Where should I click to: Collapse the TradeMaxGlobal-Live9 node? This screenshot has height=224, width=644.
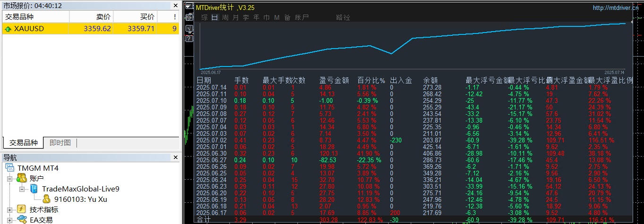tap(22, 189)
